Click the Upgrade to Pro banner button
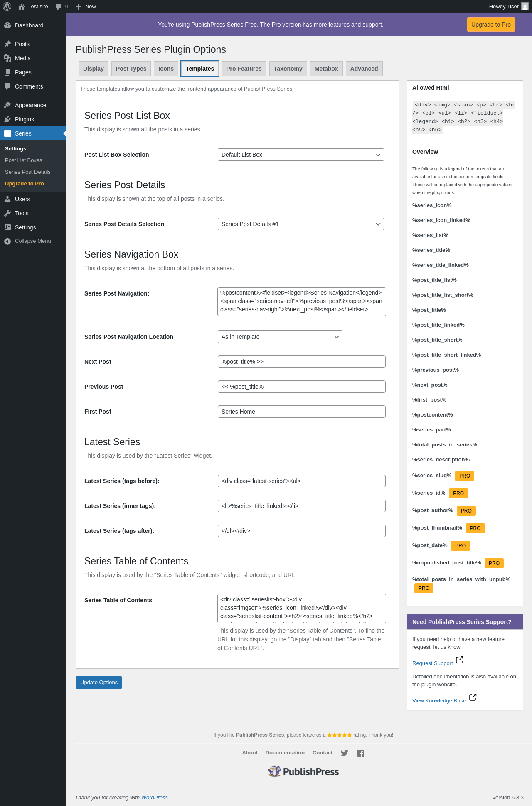This screenshot has height=806, width=532. [x=491, y=25]
